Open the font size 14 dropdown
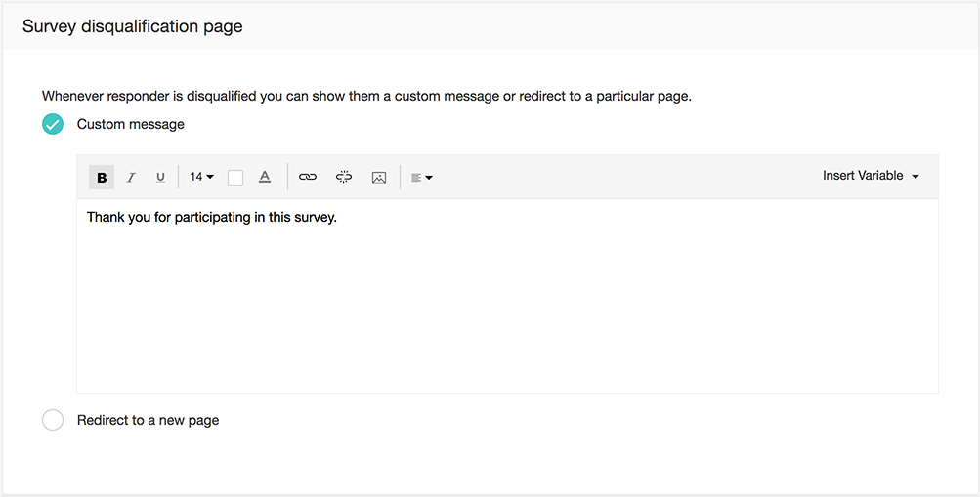This screenshot has height=497, width=980. tap(201, 177)
